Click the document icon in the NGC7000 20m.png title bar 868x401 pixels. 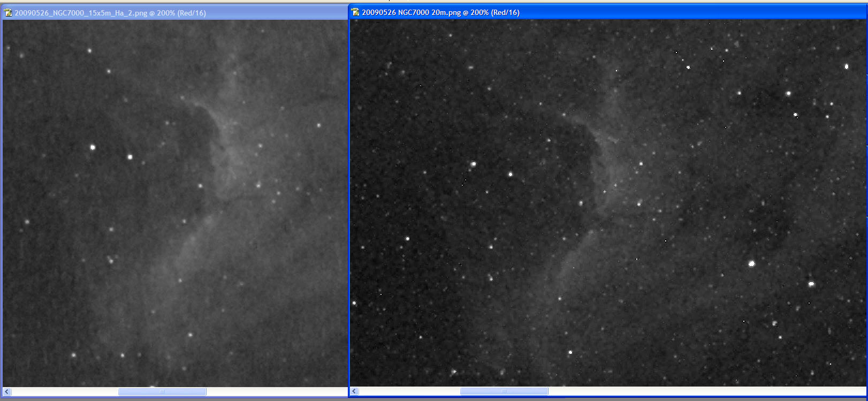pos(355,12)
